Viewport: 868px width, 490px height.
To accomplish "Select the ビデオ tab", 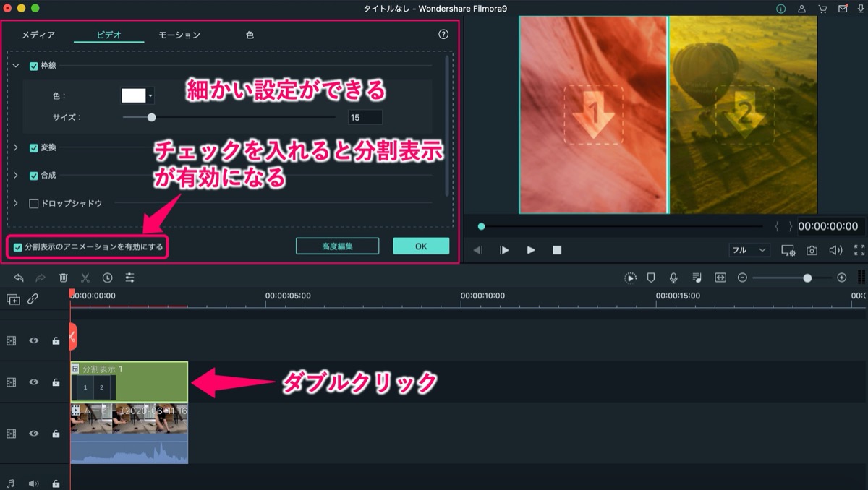I will [109, 35].
